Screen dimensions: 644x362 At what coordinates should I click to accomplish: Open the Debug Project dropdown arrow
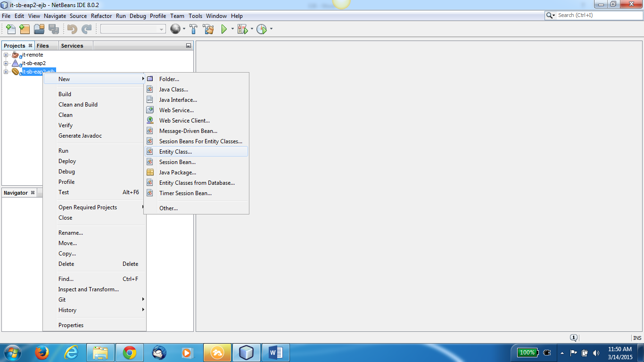[252, 29]
